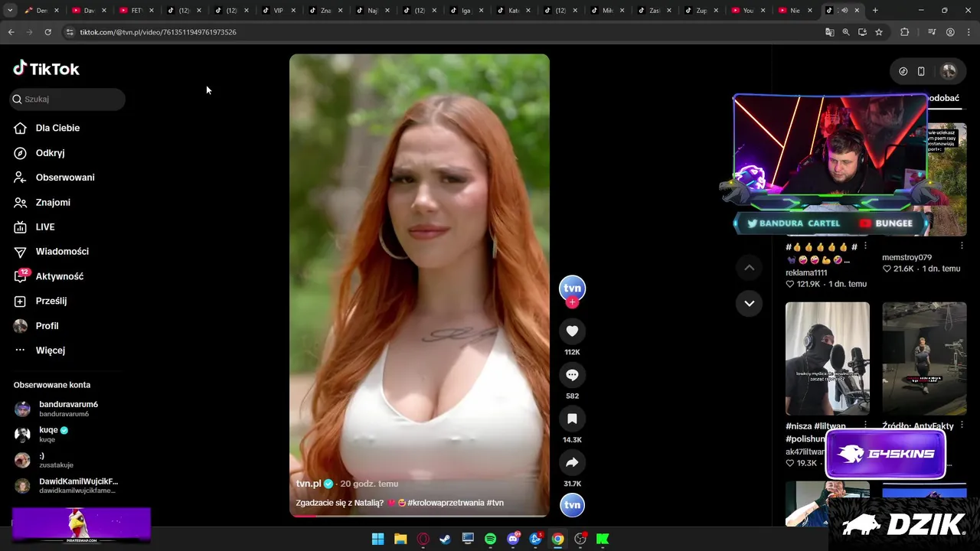Click tvn.pl username on video
Screen dimensions: 980x551
(x=309, y=484)
